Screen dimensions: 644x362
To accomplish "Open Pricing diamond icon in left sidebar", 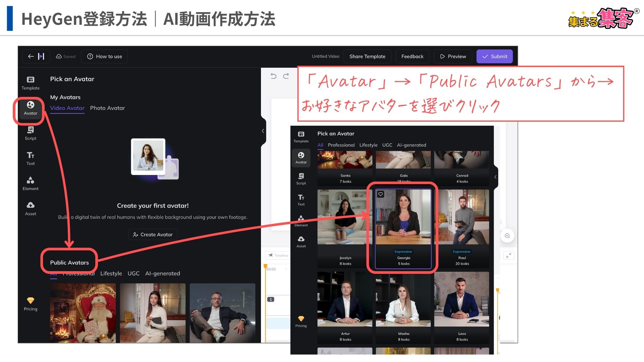I will coord(31,304).
